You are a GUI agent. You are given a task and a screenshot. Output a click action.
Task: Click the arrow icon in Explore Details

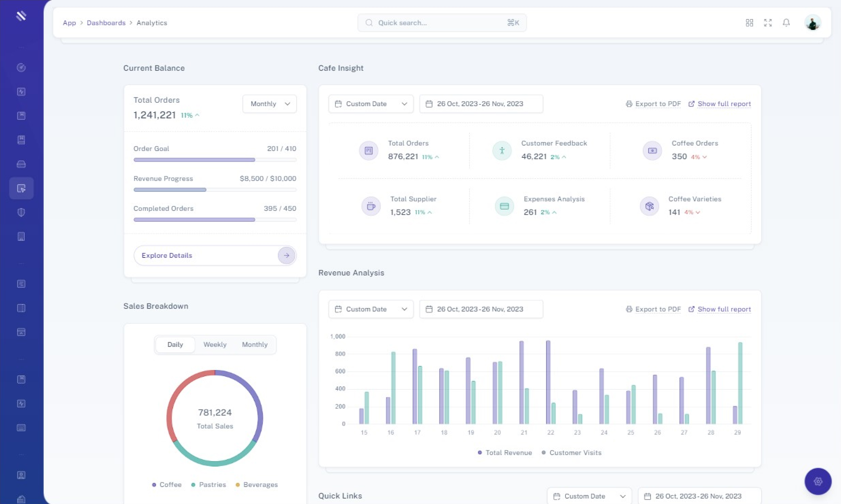[286, 255]
